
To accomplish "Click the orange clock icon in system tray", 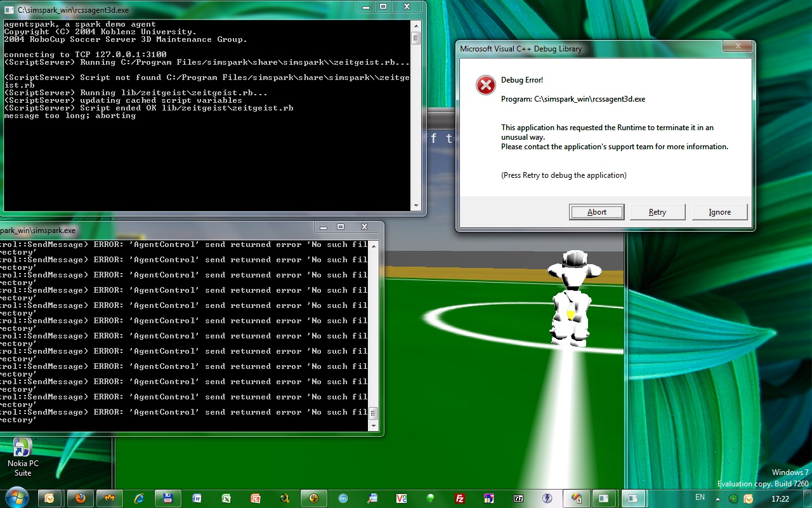I will [748, 498].
